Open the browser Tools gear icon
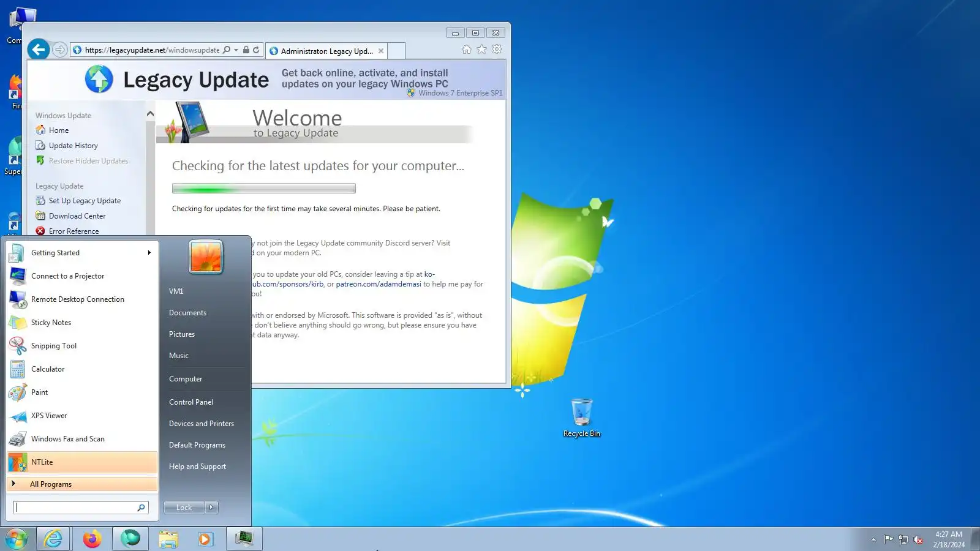The width and height of the screenshot is (980, 551). pyautogui.click(x=497, y=49)
